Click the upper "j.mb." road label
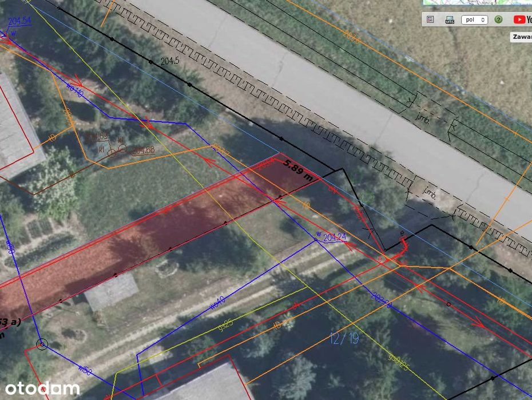Viewport: 532px width, 400px height. (x=423, y=118)
